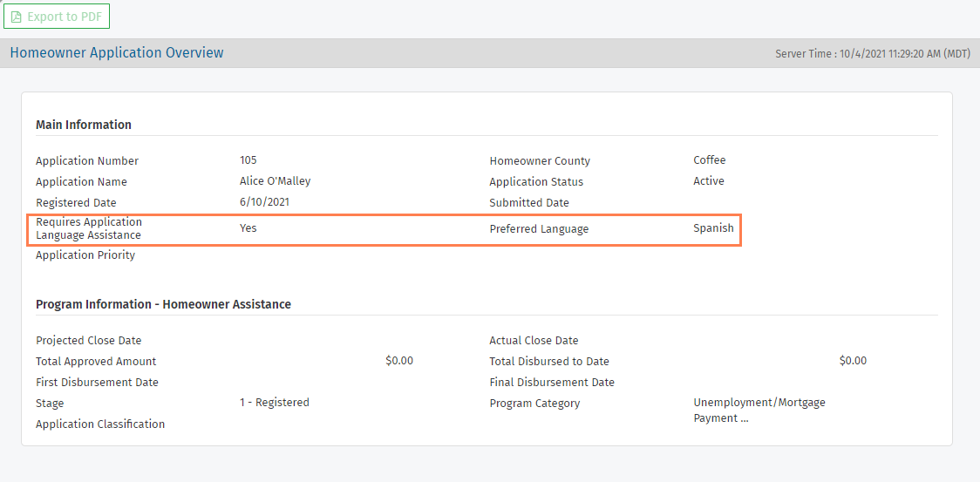Click the applicant name Alice O'Malley
Screen dimensions: 980x482
coord(275,181)
